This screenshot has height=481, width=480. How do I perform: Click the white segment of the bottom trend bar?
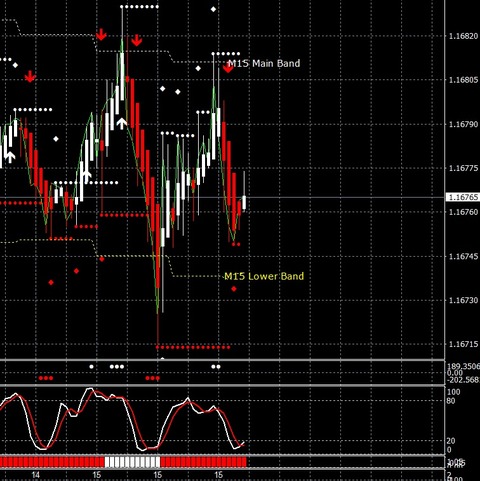pyautogui.click(x=132, y=462)
